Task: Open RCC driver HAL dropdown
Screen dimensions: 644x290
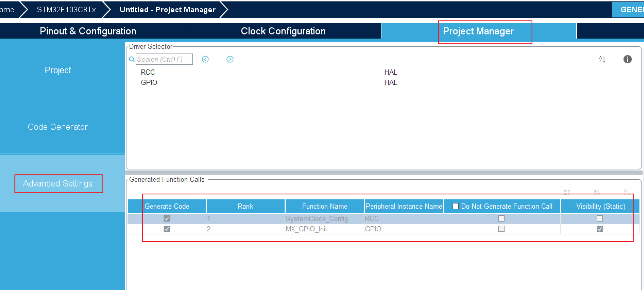Action: (x=391, y=72)
